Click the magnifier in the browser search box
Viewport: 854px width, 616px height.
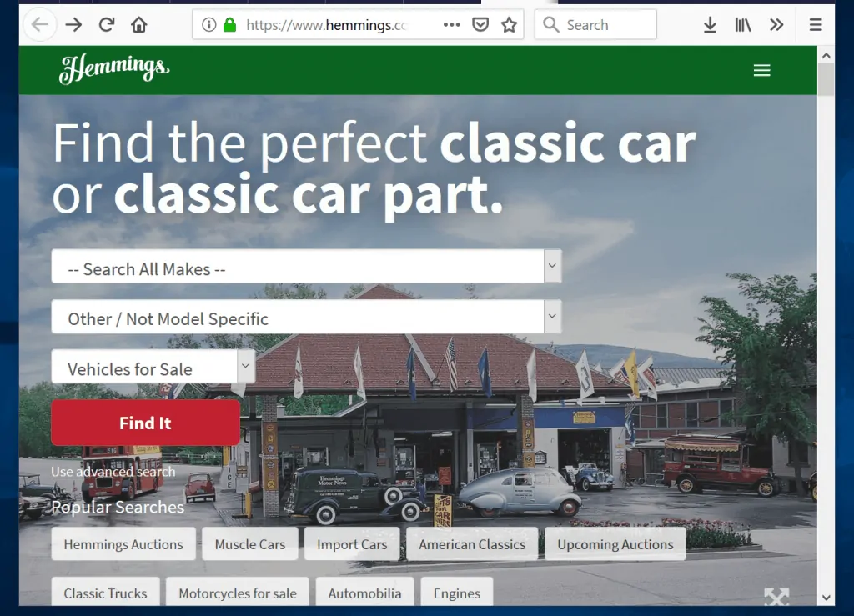[x=550, y=24]
